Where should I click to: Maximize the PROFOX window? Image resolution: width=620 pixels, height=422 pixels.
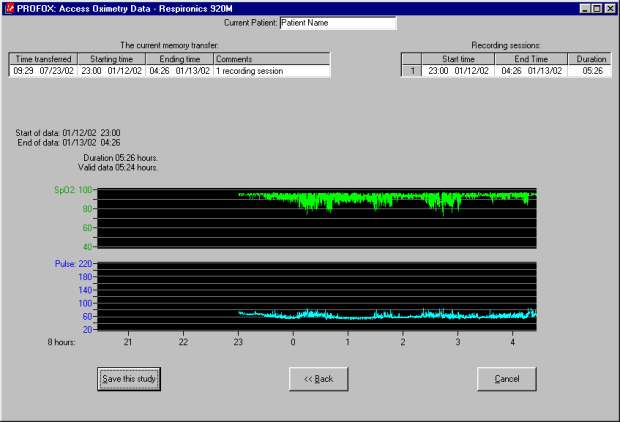click(597, 8)
